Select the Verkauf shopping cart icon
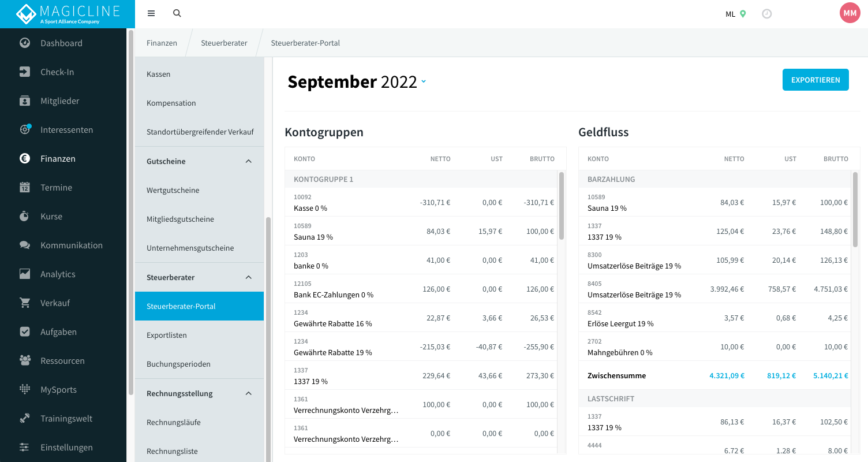 click(x=25, y=303)
